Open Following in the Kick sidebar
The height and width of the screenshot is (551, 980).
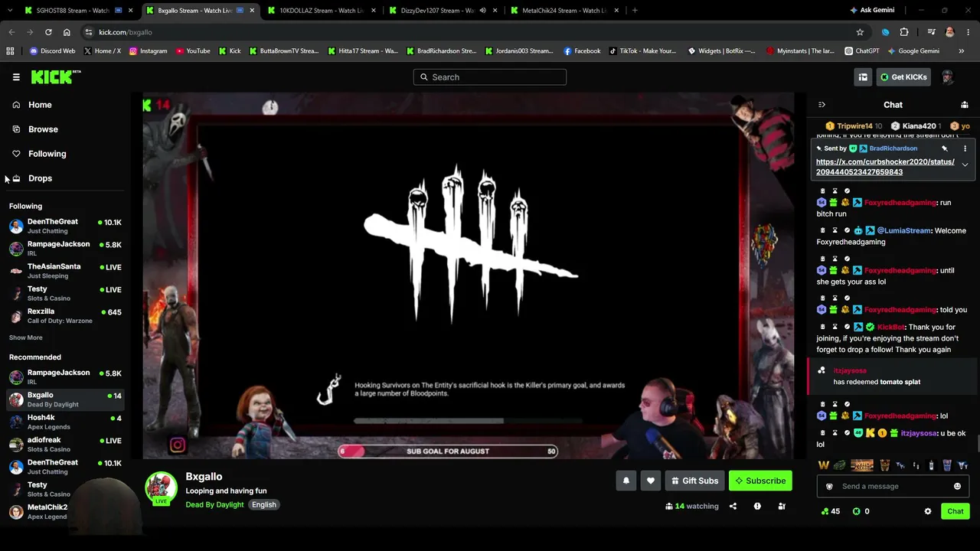[x=47, y=154]
